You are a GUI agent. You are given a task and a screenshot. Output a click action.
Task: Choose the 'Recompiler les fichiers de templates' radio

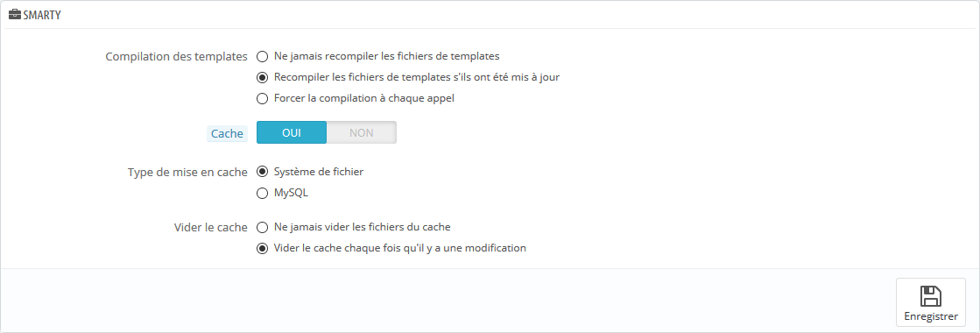pos(263,78)
